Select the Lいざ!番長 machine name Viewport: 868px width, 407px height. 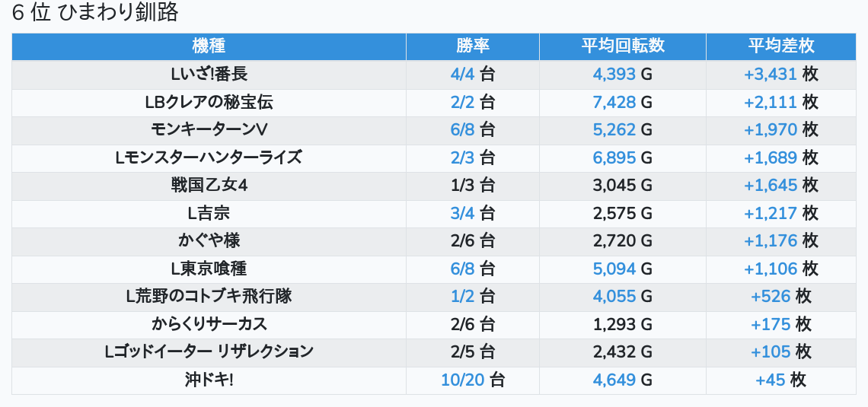[x=209, y=75]
